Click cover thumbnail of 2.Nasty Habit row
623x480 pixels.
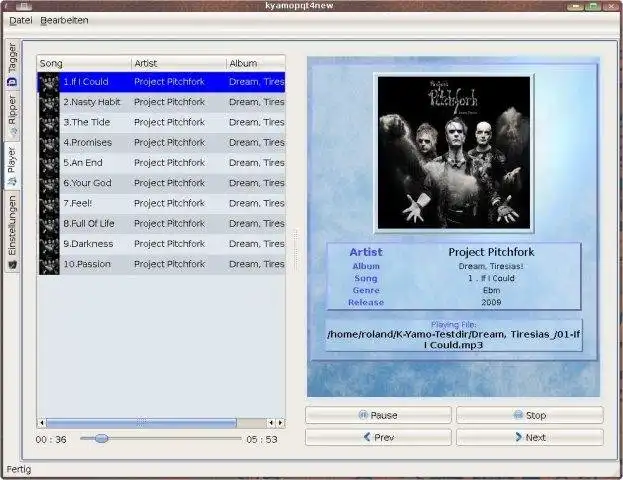(x=49, y=102)
